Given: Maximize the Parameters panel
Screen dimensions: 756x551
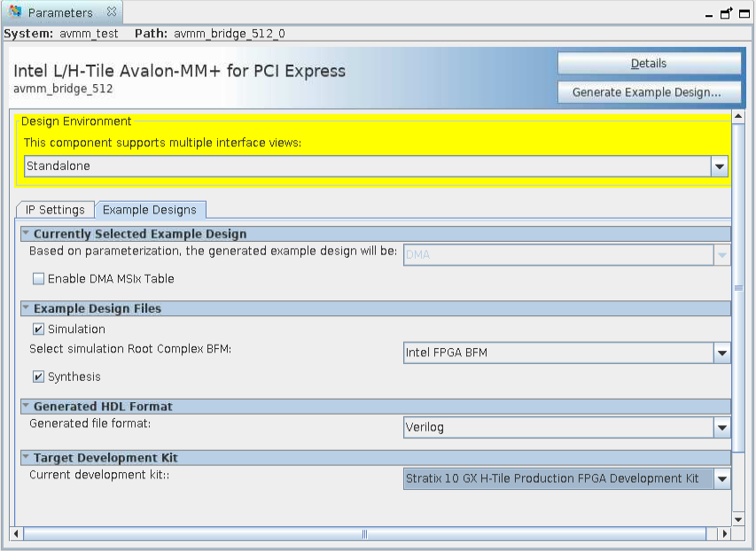Looking at the screenshot, I should [742, 13].
